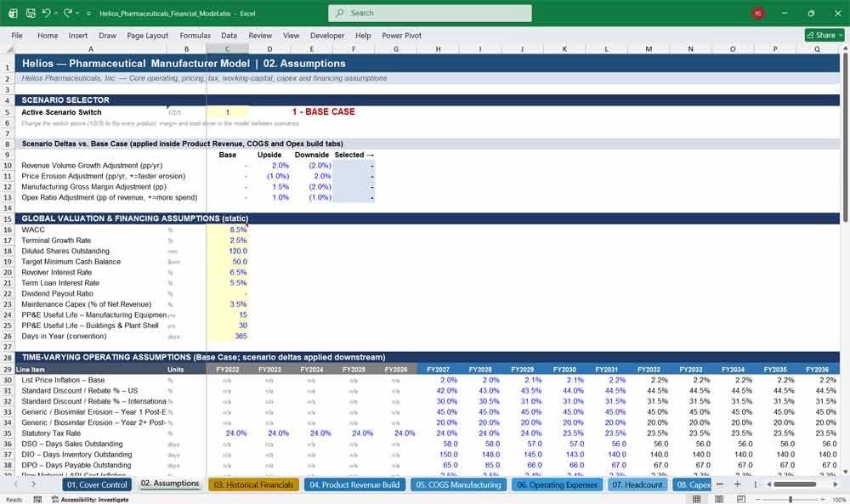Select column C header

pyautogui.click(x=227, y=48)
